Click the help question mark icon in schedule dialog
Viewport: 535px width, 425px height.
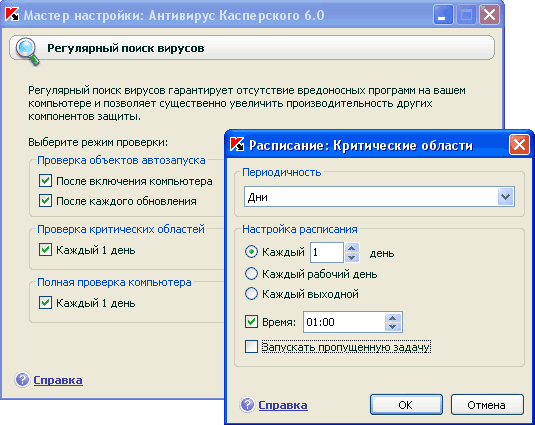pos(247,405)
